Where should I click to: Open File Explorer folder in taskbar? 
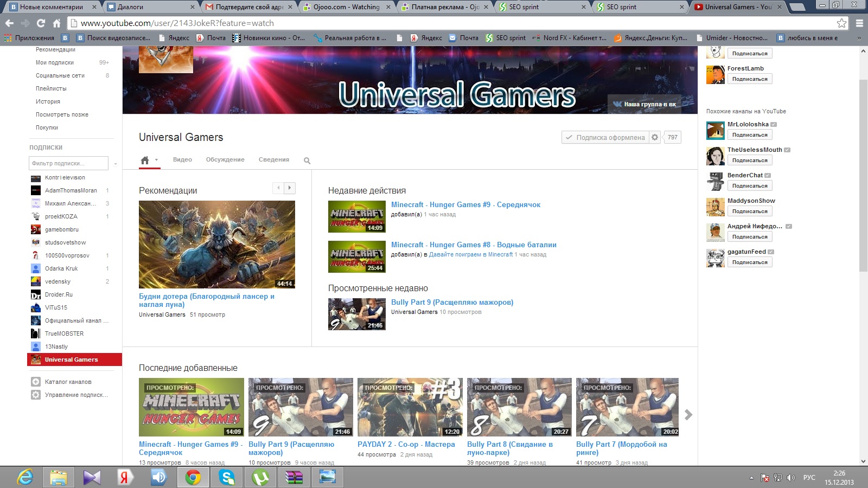tap(58, 477)
